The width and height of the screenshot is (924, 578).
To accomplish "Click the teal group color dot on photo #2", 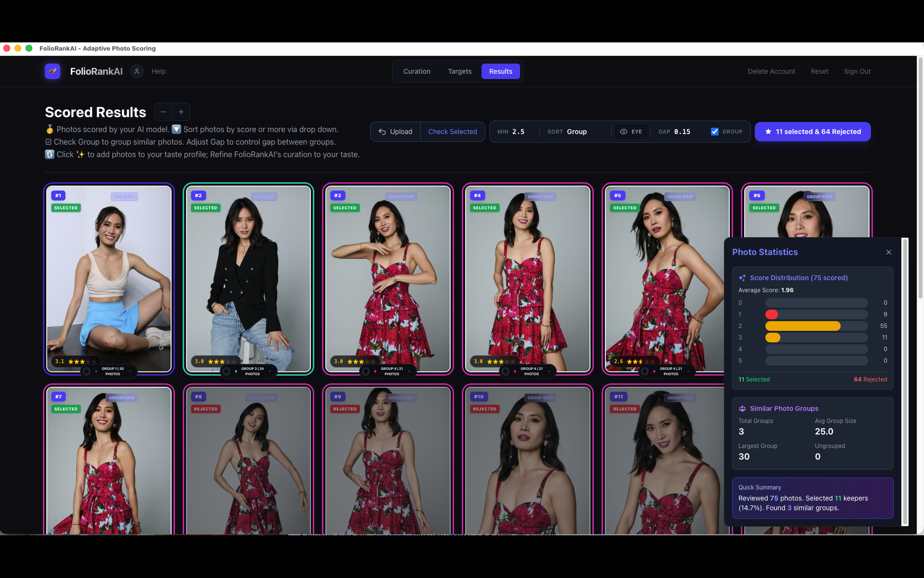I will click(x=235, y=371).
